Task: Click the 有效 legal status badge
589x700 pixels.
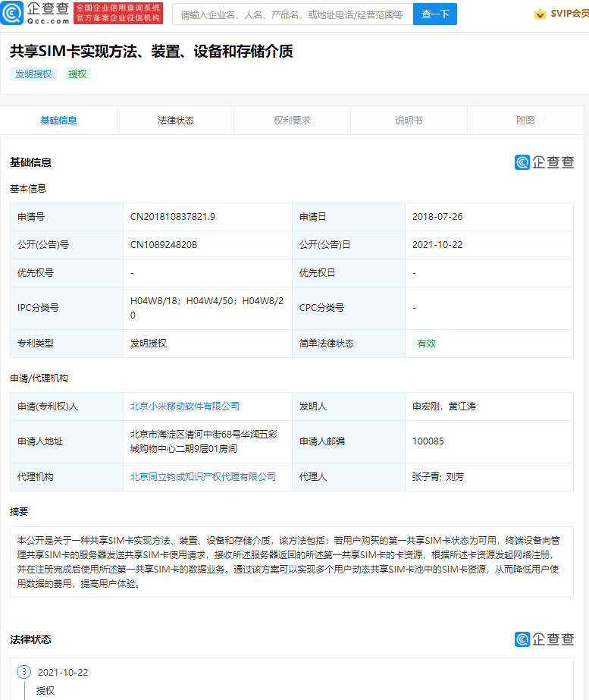Action: click(x=426, y=344)
